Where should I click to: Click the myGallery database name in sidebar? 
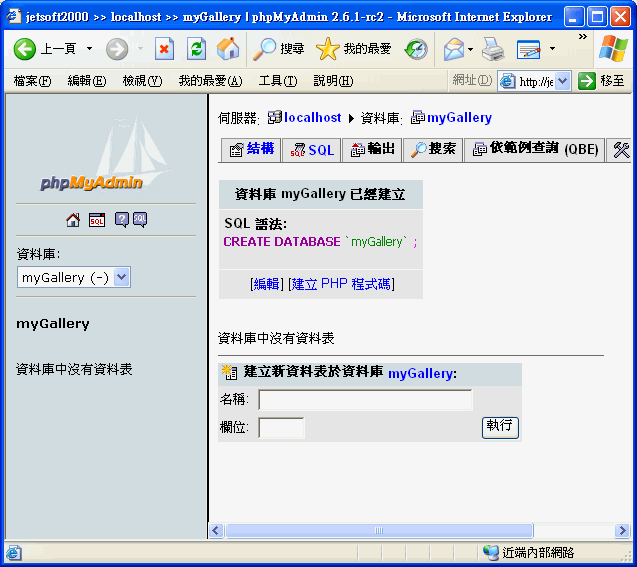click(x=53, y=324)
